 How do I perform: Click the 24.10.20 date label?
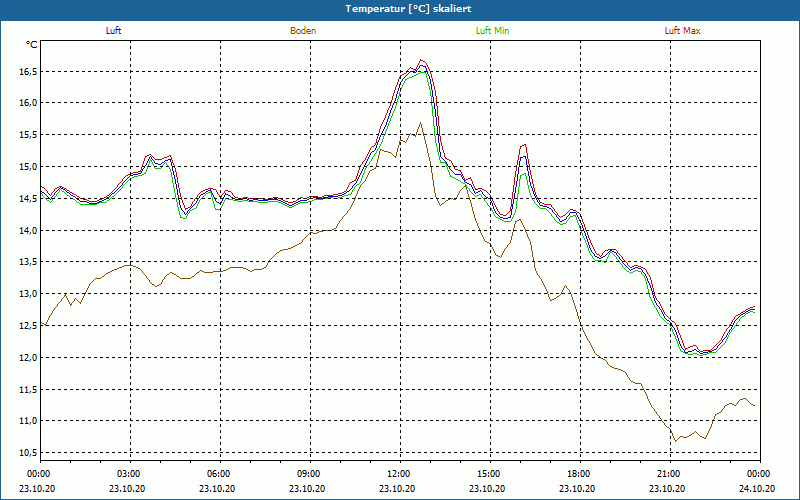click(x=757, y=488)
